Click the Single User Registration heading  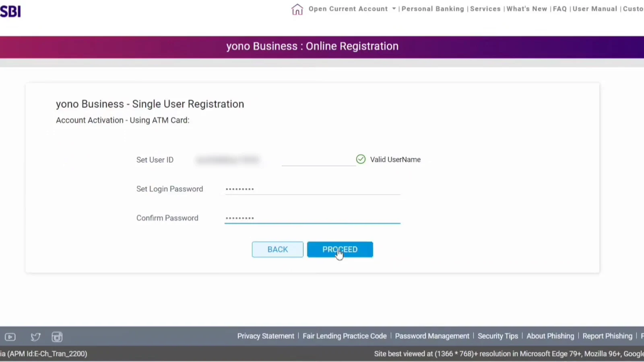(x=150, y=104)
